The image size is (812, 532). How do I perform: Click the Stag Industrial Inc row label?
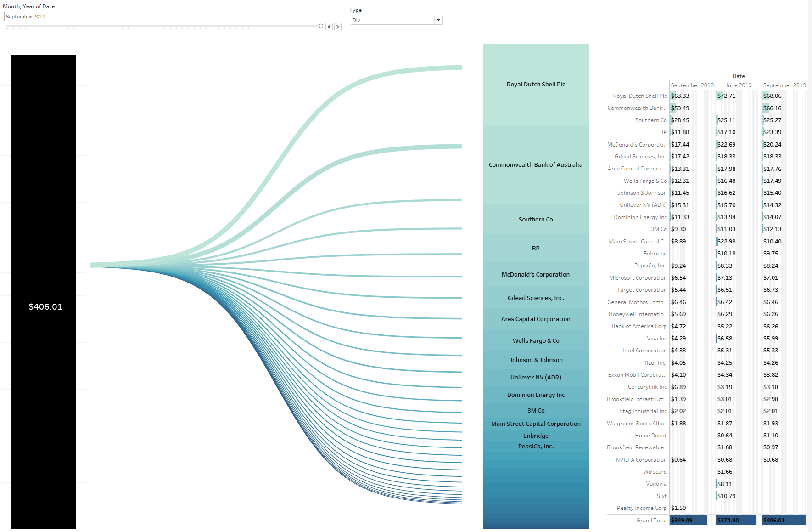pos(643,411)
